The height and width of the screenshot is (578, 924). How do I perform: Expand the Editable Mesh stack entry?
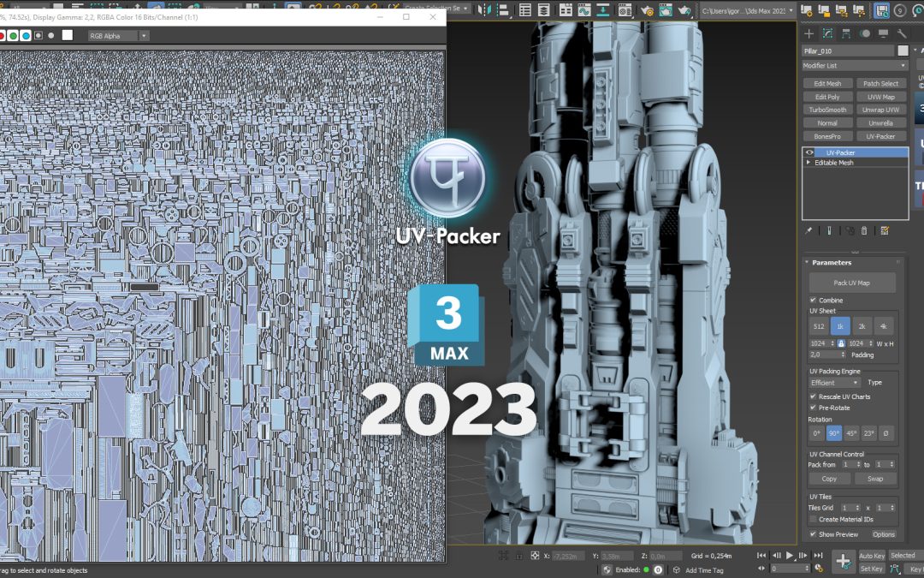(808, 163)
